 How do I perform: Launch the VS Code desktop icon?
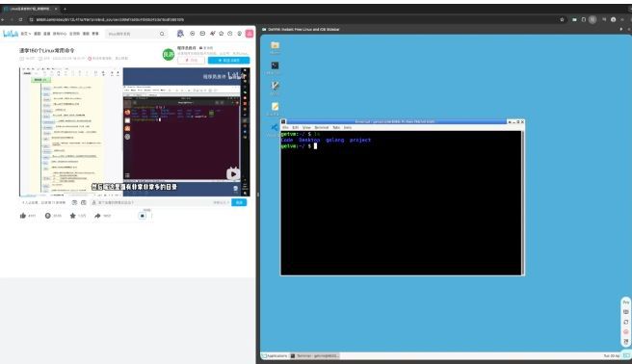275,127
